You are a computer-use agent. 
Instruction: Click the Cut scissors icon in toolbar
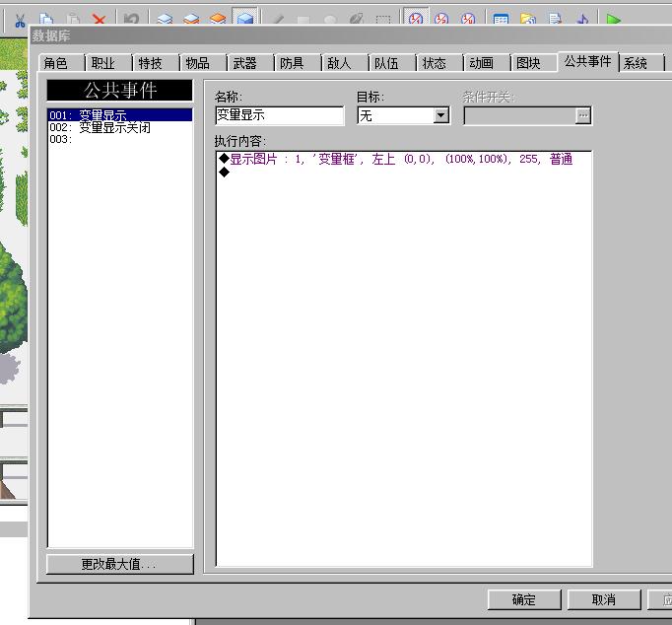(x=20, y=20)
